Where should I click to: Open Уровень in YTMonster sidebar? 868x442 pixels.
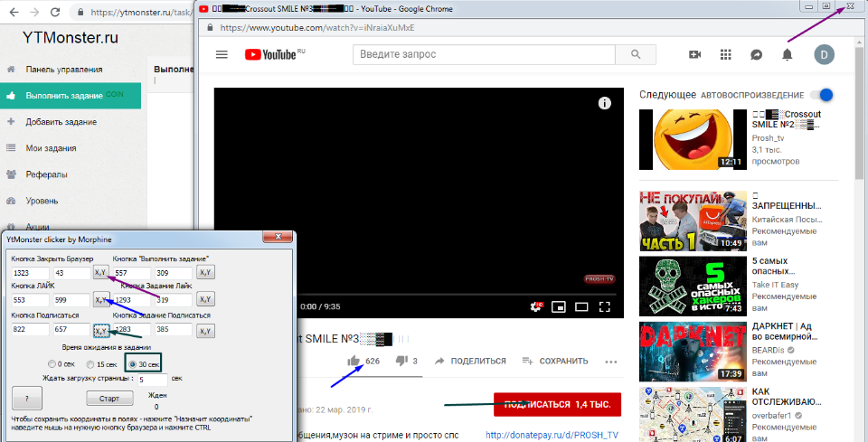[x=42, y=201]
